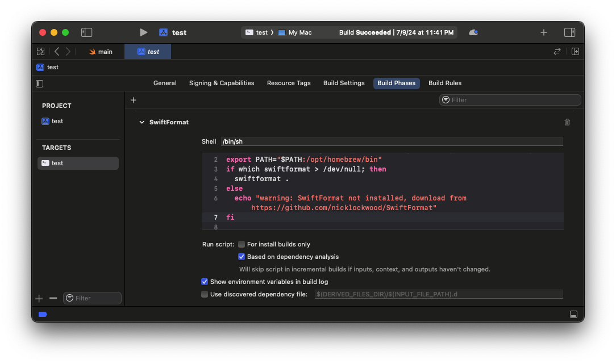
Task: Add an editor with split icon
Action: click(575, 52)
